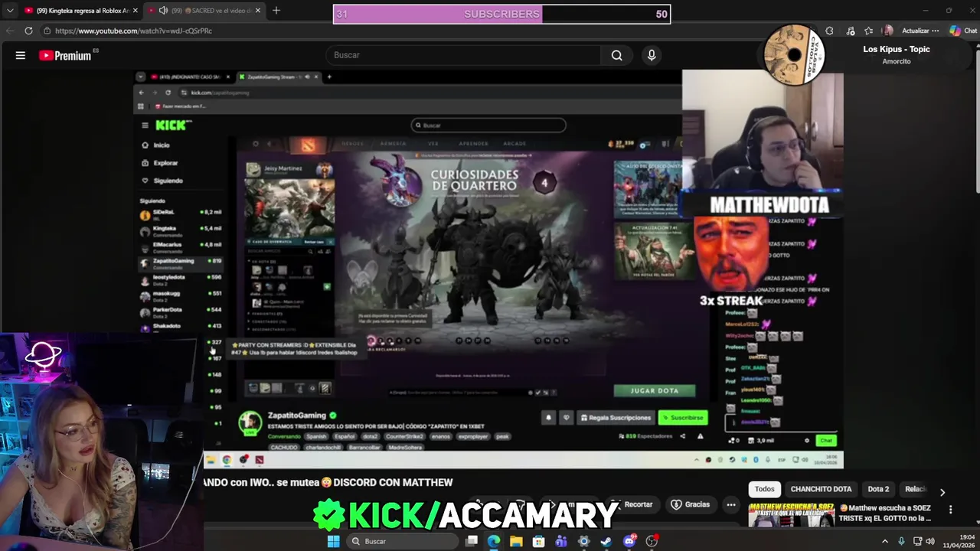
Task: Open Edge favorites star icon
Action: 868,31
